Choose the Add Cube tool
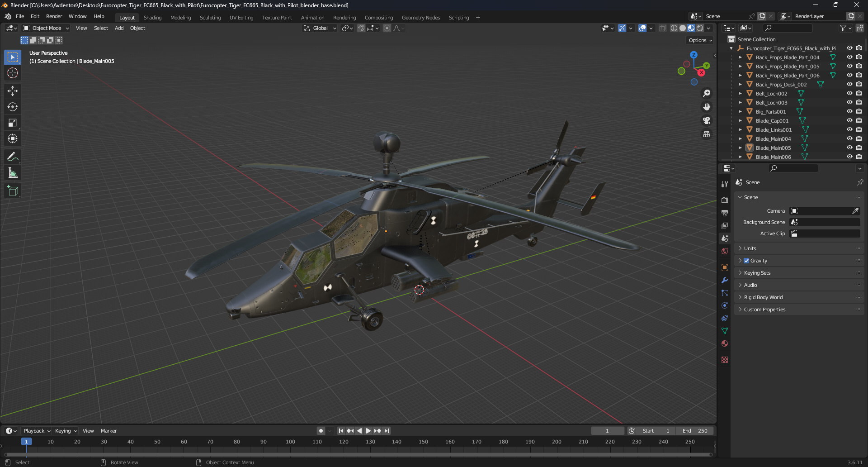 click(x=13, y=191)
